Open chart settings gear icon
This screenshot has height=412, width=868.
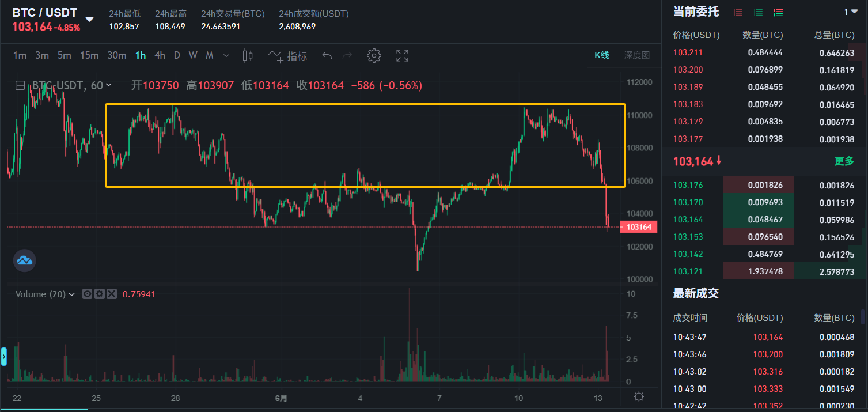pos(374,56)
